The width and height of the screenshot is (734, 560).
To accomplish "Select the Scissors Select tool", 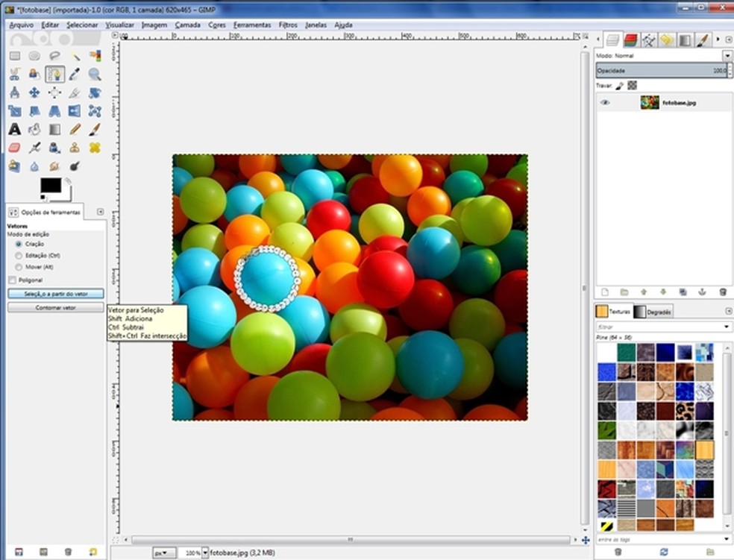I will pyautogui.click(x=15, y=75).
